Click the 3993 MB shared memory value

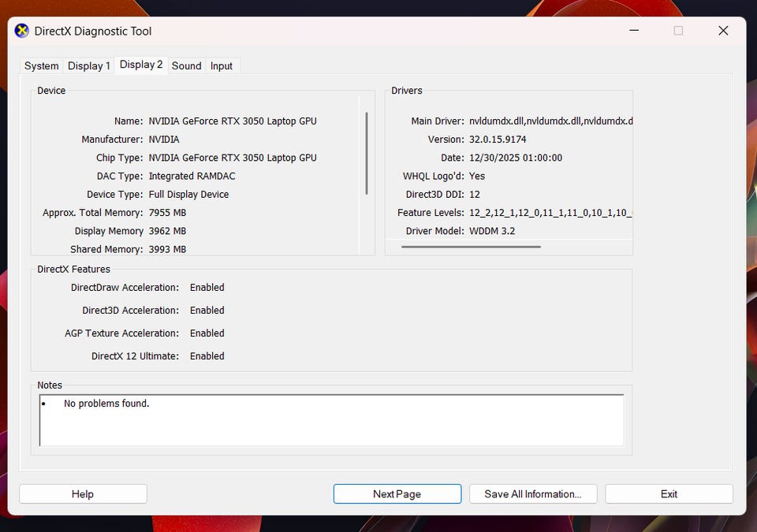[x=167, y=250]
